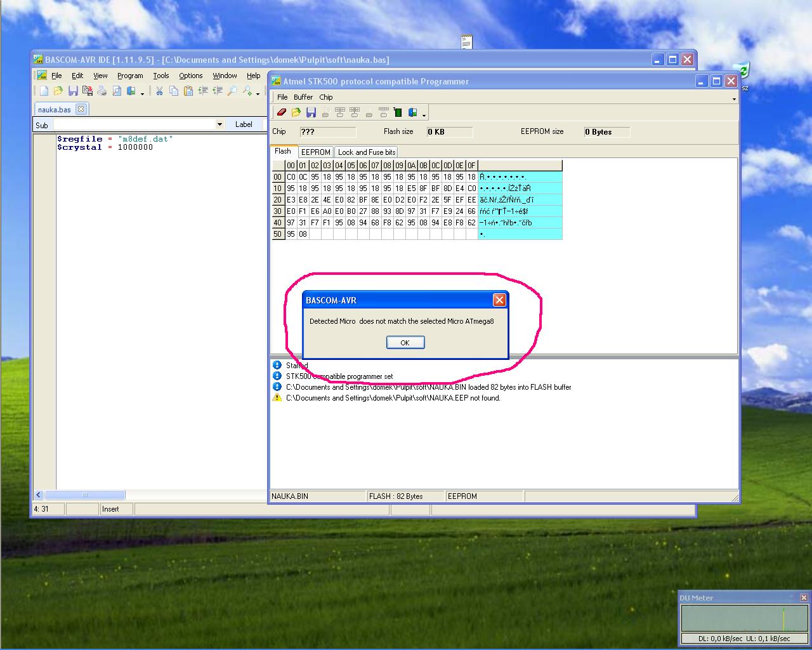Open the dropdown arrow after IDE Exit icon
Screen dimensions: 812x650
click(x=142, y=93)
